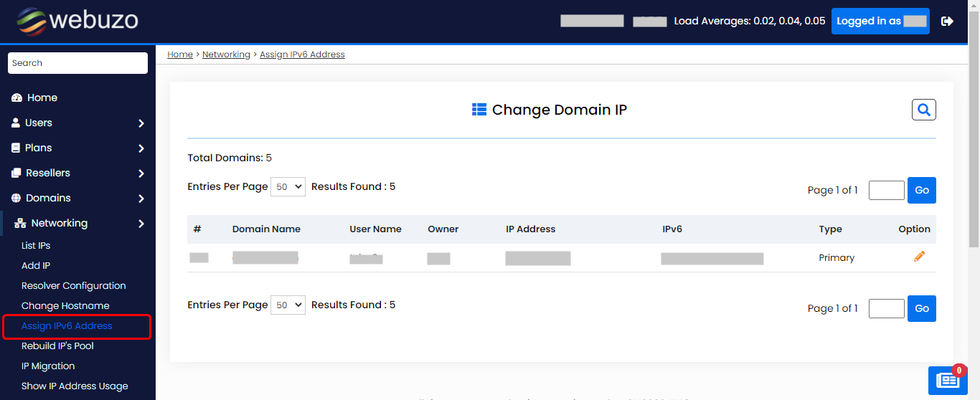Open top Entries Per Page dropdown
This screenshot has width=980, height=400.
tap(288, 187)
